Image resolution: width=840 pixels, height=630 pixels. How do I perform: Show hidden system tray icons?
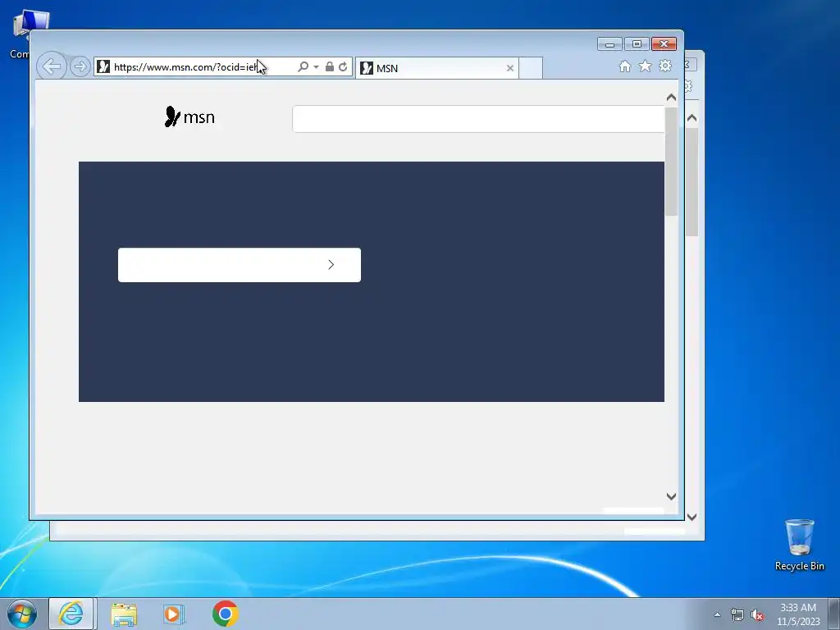coord(717,614)
